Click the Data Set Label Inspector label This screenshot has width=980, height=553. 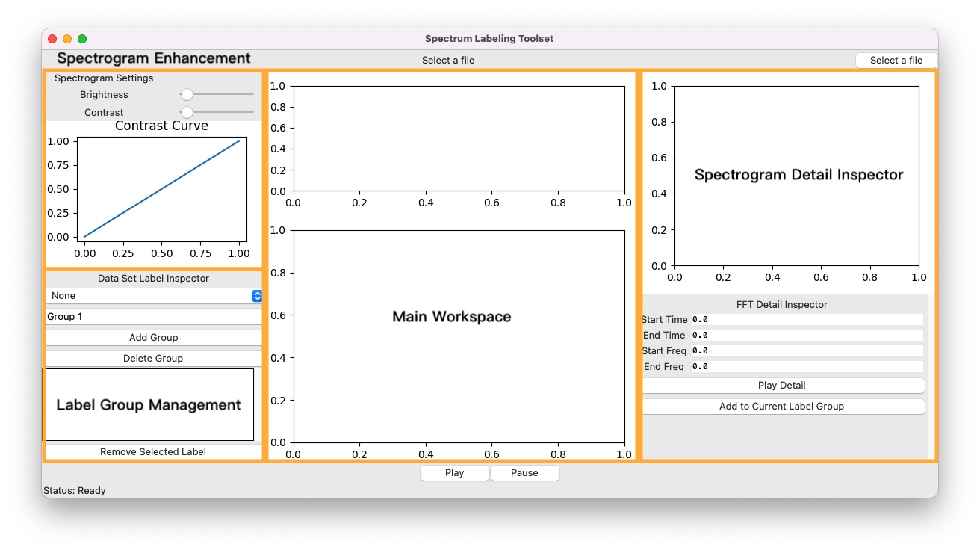pyautogui.click(x=154, y=279)
